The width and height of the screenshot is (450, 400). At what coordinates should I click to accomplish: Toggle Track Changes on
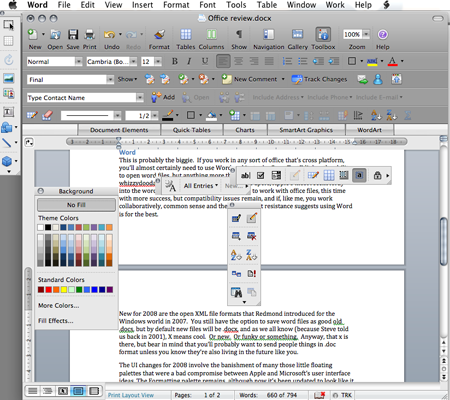coord(319,79)
